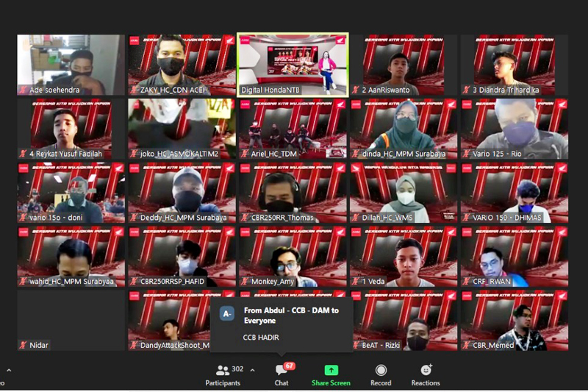The height and width of the screenshot is (392, 588).
Task: Click the CCB HADIR message text
Action: (x=261, y=338)
